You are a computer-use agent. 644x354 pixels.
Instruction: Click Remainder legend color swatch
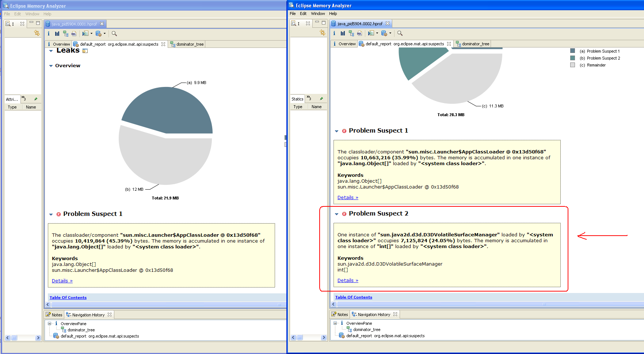click(x=572, y=65)
